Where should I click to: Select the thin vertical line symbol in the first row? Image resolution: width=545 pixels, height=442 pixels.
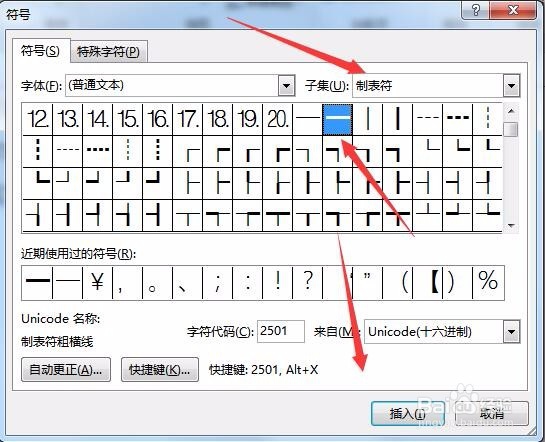368,119
